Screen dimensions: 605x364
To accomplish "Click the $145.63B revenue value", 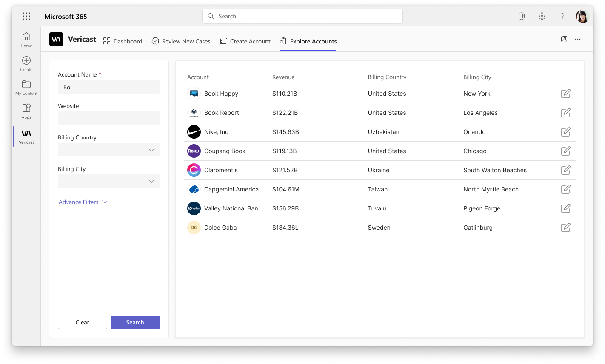I will pos(285,132).
